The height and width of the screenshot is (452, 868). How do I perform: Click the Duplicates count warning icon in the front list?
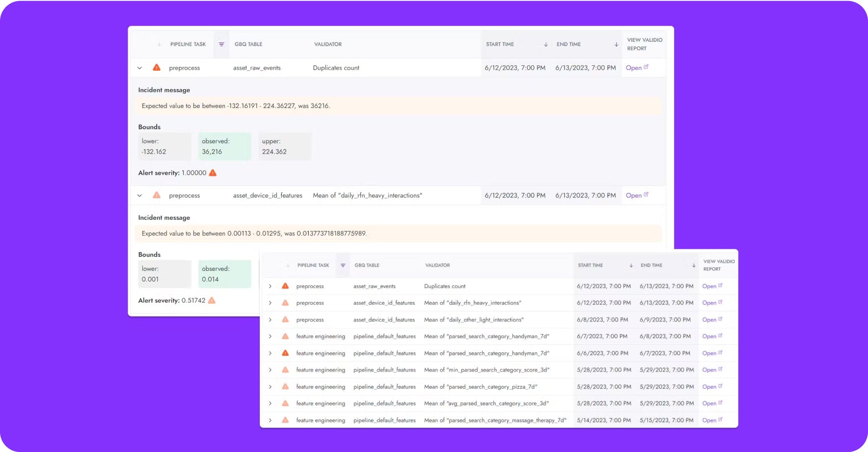pyautogui.click(x=285, y=286)
